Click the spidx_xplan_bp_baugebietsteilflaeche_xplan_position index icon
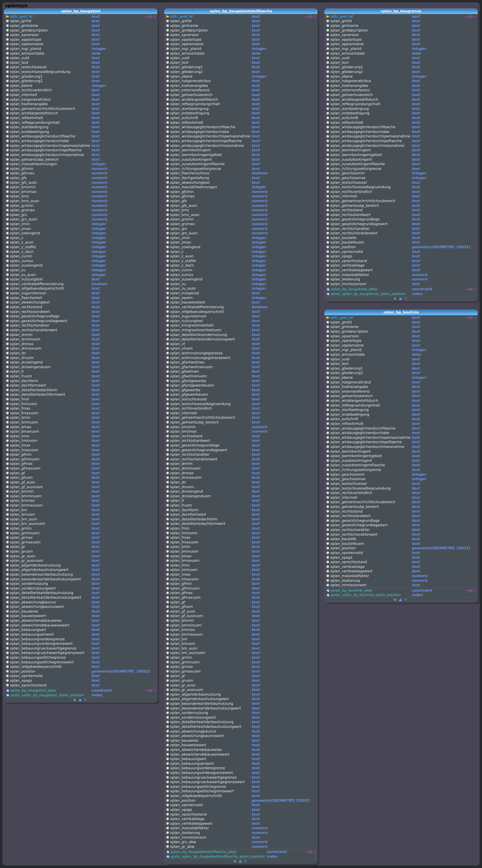The image size is (482, 868). (168, 856)
